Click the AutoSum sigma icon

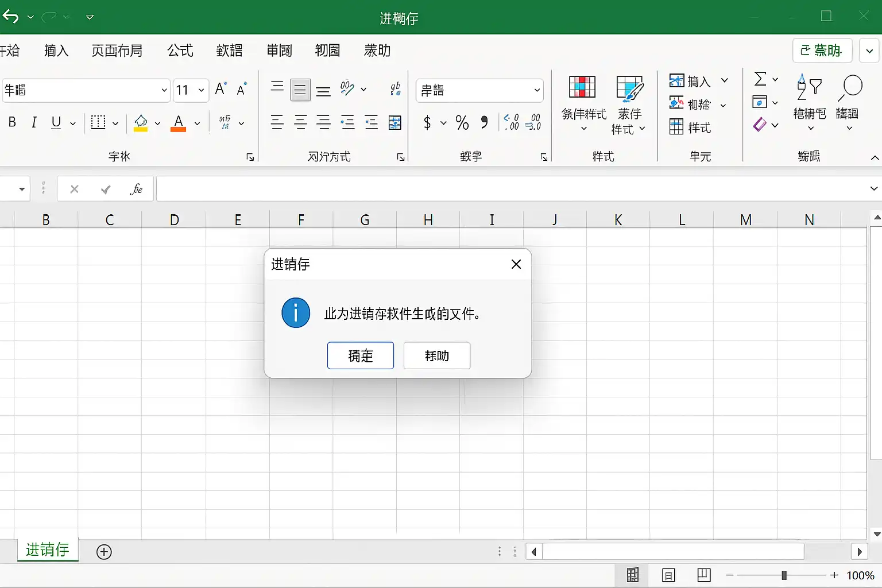click(760, 79)
